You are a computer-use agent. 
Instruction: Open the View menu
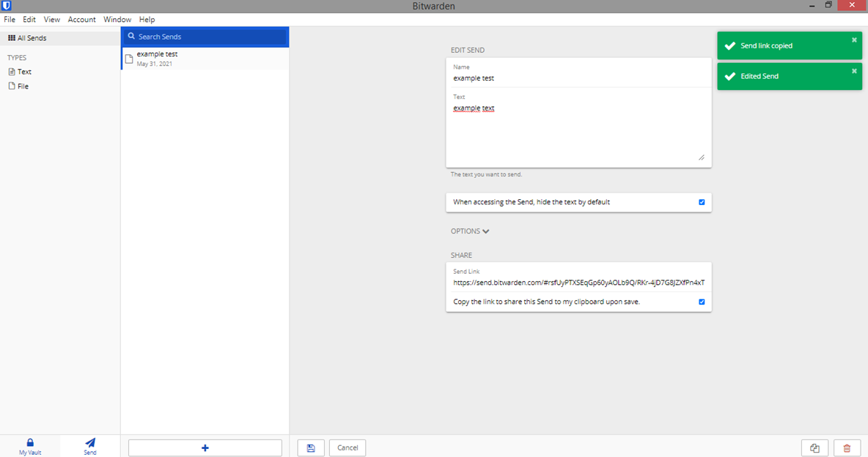coord(51,19)
